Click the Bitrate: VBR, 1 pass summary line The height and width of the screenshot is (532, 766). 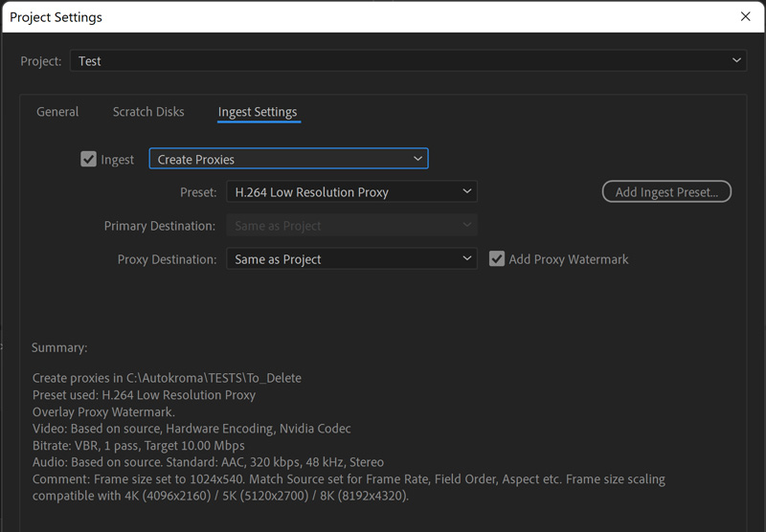[x=138, y=446]
